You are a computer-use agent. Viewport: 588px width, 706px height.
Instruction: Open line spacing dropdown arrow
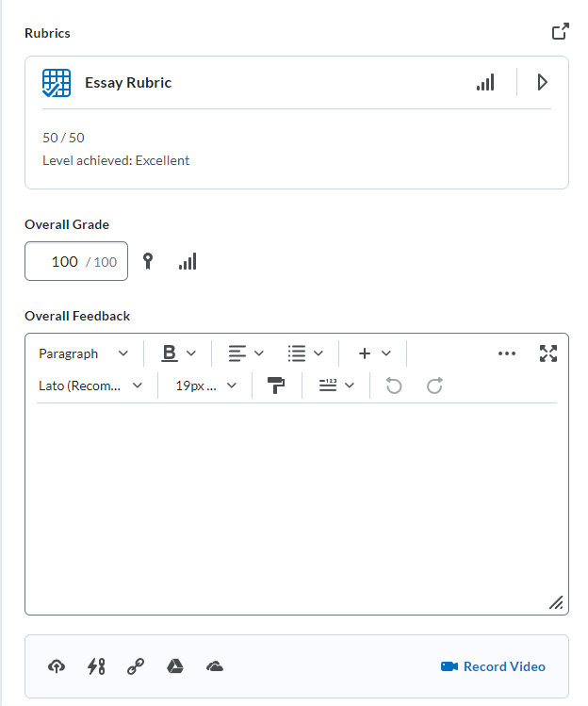pyautogui.click(x=350, y=386)
